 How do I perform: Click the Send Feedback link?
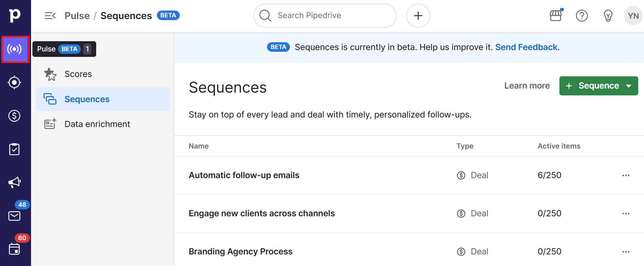click(526, 47)
